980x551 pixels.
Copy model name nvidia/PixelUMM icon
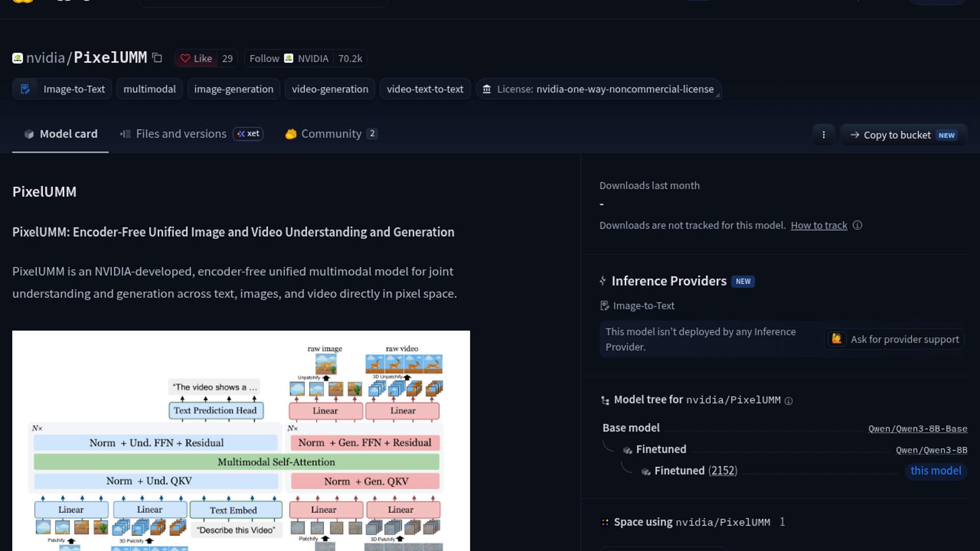pos(157,58)
